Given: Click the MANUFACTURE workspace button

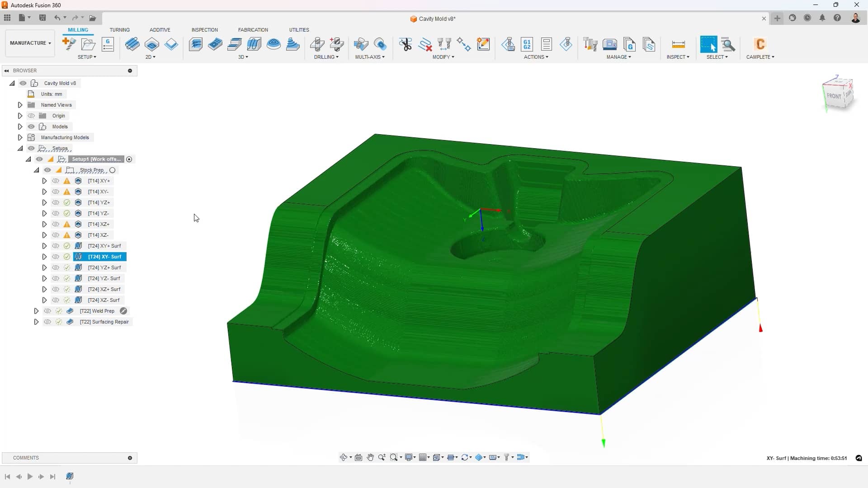Looking at the screenshot, I should pyautogui.click(x=29, y=43).
